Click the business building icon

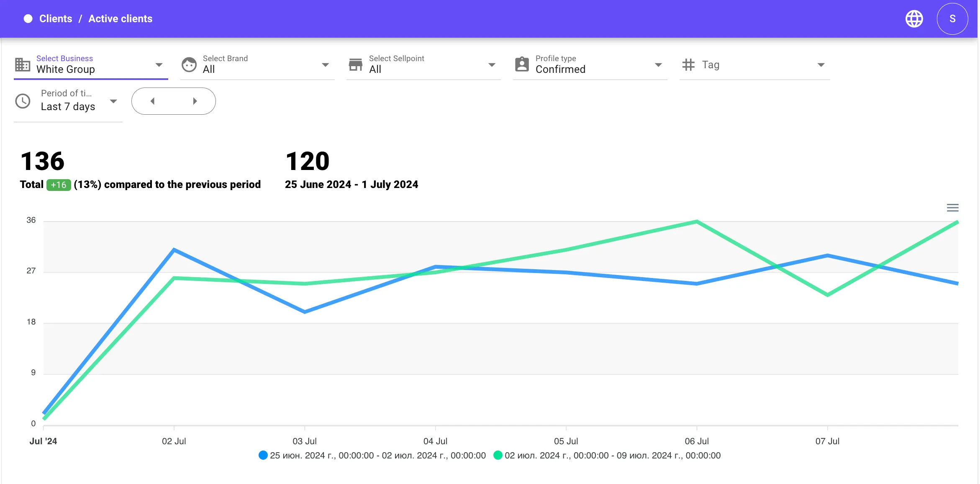(23, 64)
